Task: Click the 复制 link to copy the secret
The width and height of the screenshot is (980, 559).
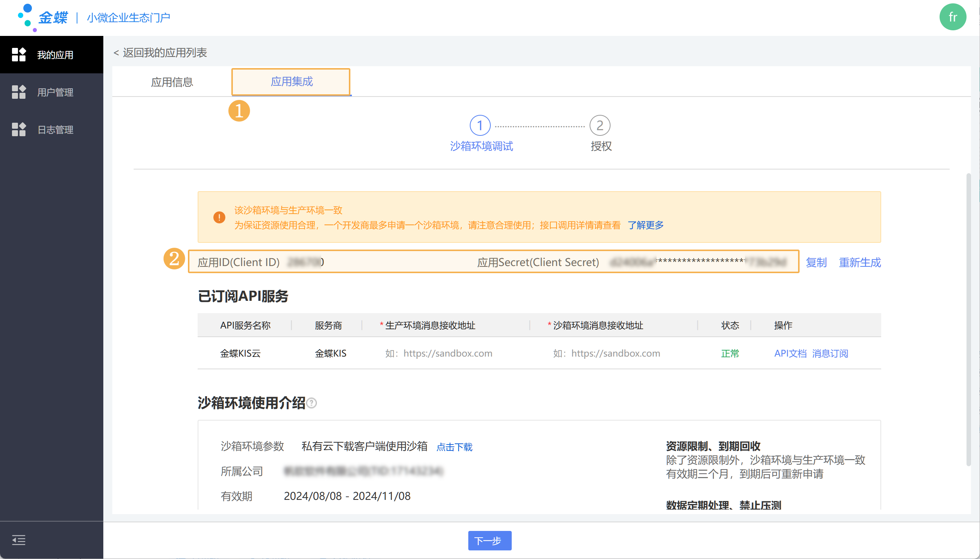Action: pyautogui.click(x=816, y=262)
